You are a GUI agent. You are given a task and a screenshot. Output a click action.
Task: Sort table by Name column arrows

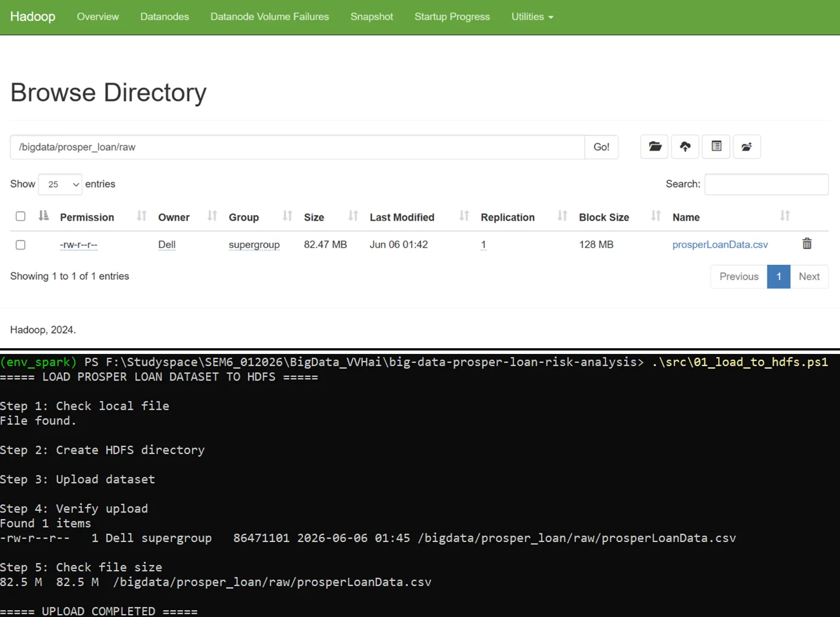click(x=785, y=216)
